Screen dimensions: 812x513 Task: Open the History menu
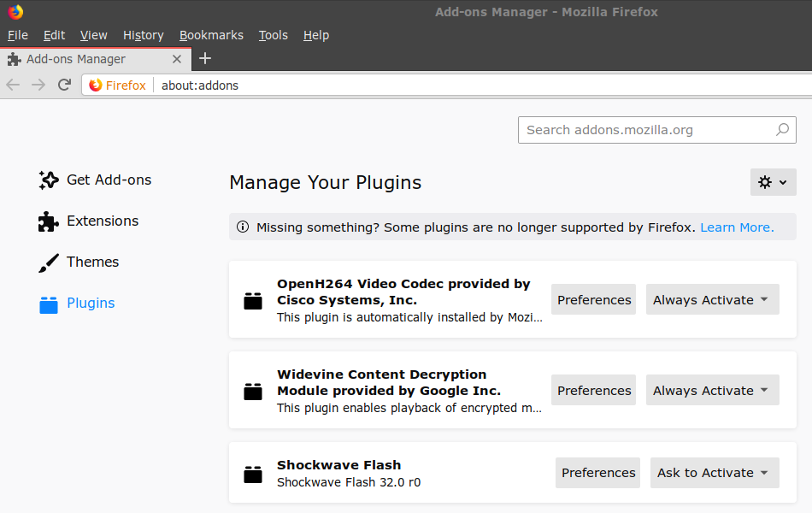(x=144, y=35)
